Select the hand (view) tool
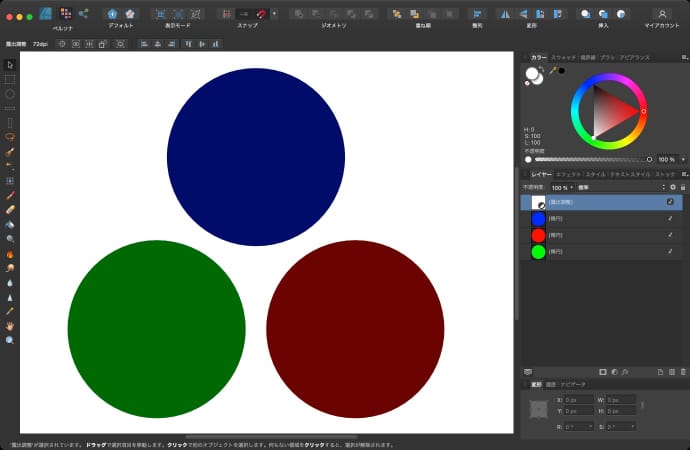 coord(10,326)
